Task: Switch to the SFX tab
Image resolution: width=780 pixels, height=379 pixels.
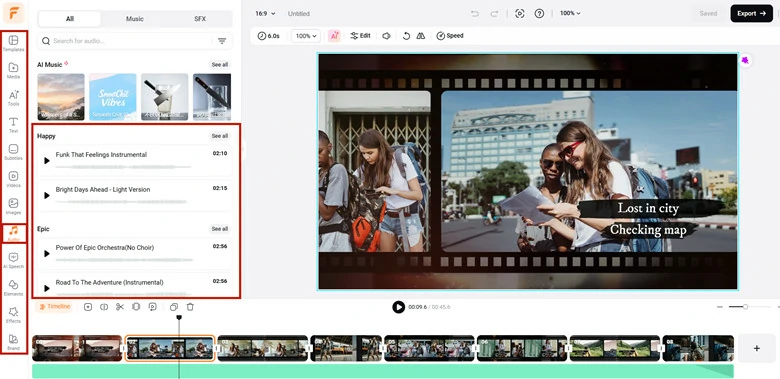Action: point(200,19)
